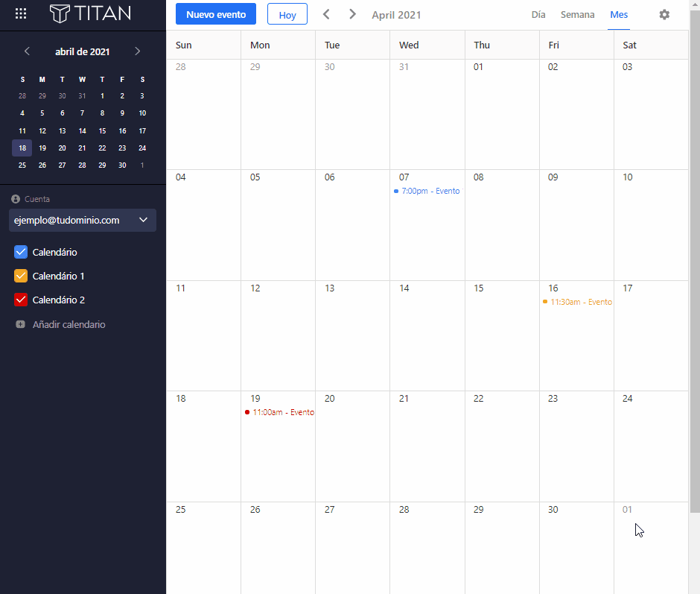The image size is (700, 594).
Task: Select day 16 in mini calendar
Action: pyautogui.click(x=122, y=130)
